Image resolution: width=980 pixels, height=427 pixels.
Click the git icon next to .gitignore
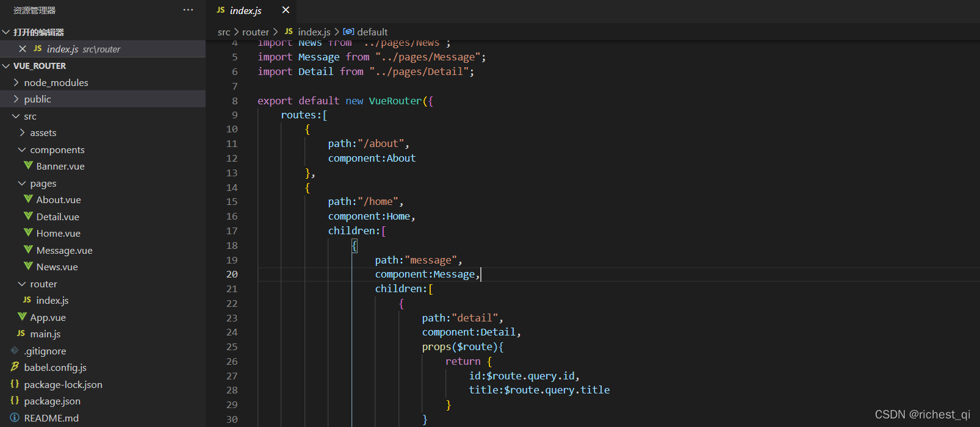tap(15, 350)
